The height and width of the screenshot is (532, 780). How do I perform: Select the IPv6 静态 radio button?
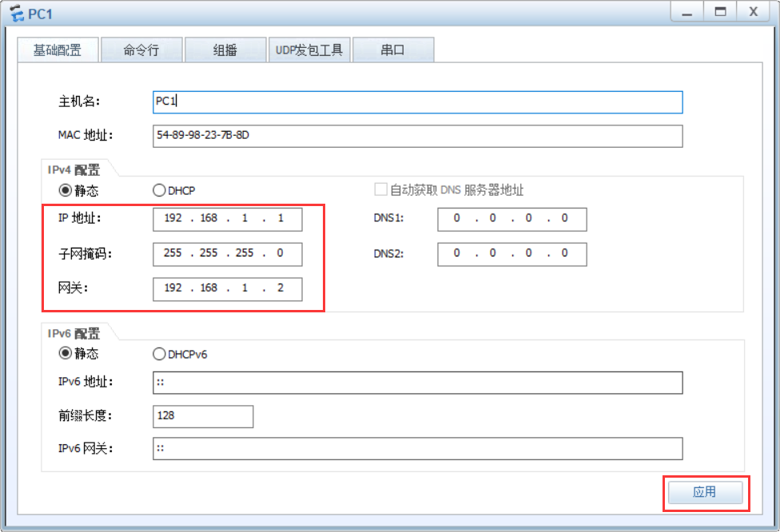point(66,353)
